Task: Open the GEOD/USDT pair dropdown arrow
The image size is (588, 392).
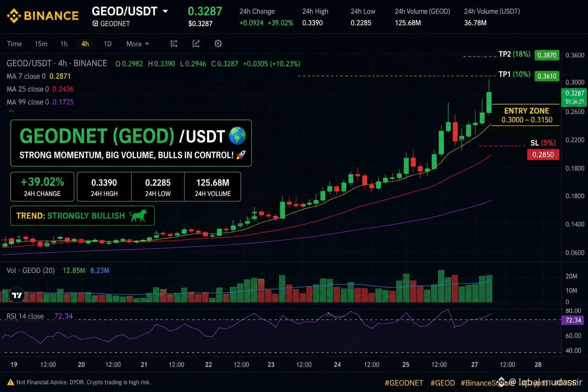Action: 165,11
